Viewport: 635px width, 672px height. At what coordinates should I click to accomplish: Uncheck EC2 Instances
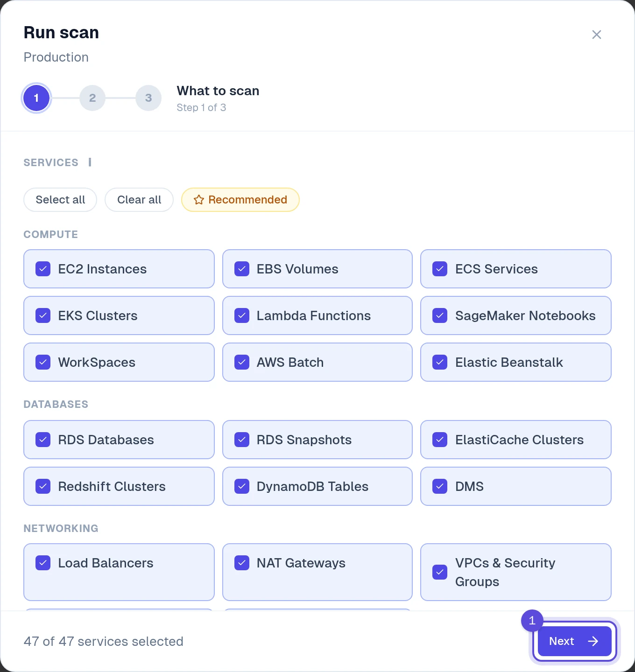pos(43,269)
